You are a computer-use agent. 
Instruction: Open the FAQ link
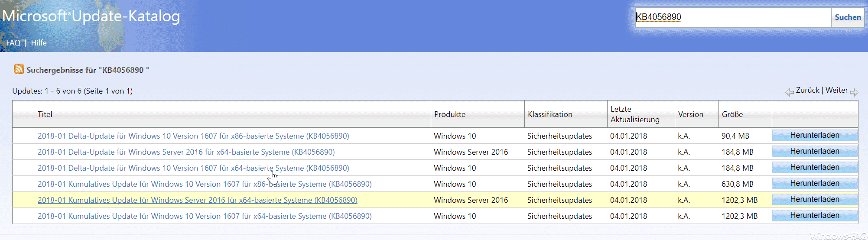pos(13,43)
